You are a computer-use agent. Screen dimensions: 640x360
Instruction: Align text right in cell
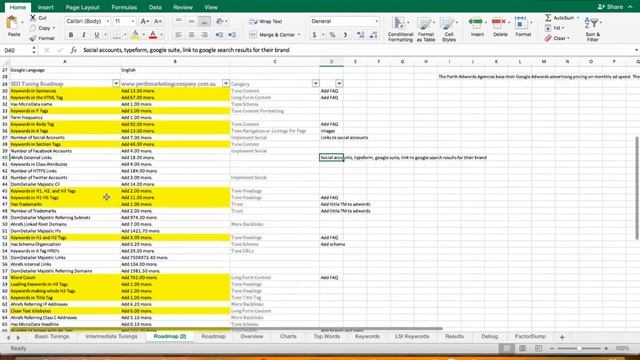[204, 35]
